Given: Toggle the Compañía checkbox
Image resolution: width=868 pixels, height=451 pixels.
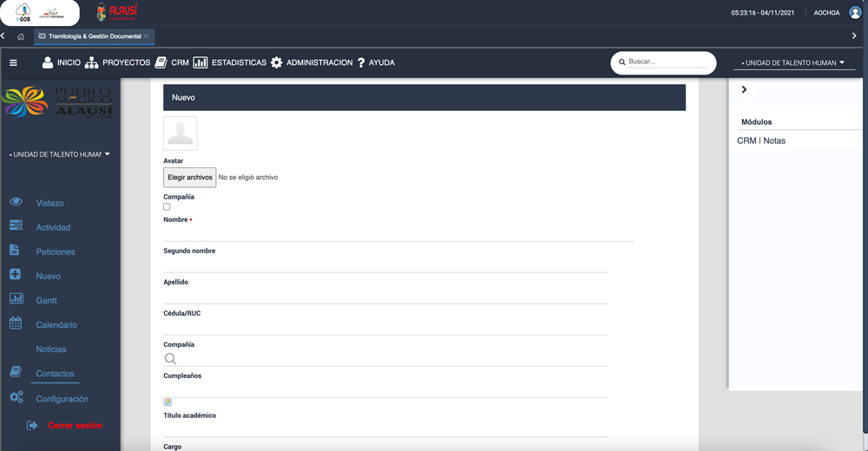Looking at the screenshot, I should point(167,207).
